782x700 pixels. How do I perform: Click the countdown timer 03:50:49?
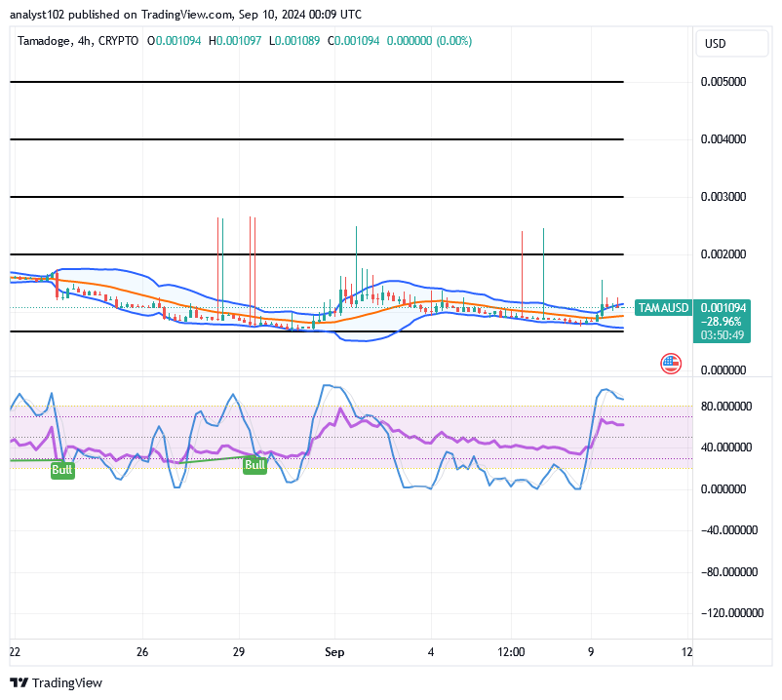[x=723, y=335]
